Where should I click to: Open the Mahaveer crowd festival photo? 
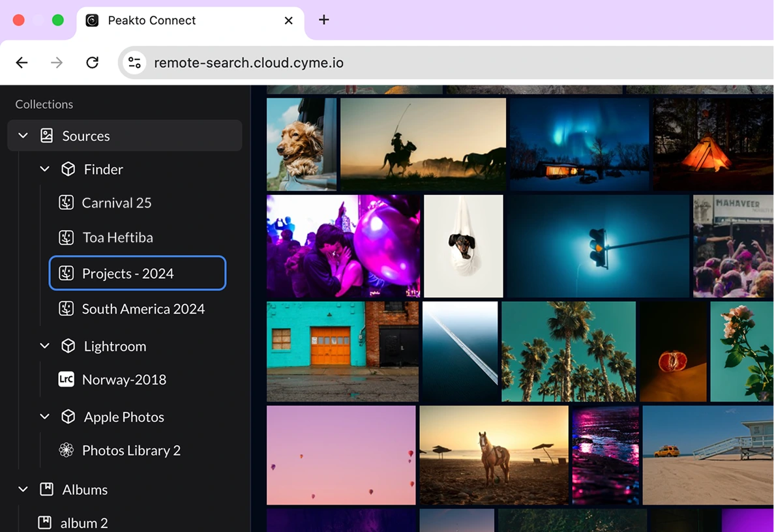point(733,246)
